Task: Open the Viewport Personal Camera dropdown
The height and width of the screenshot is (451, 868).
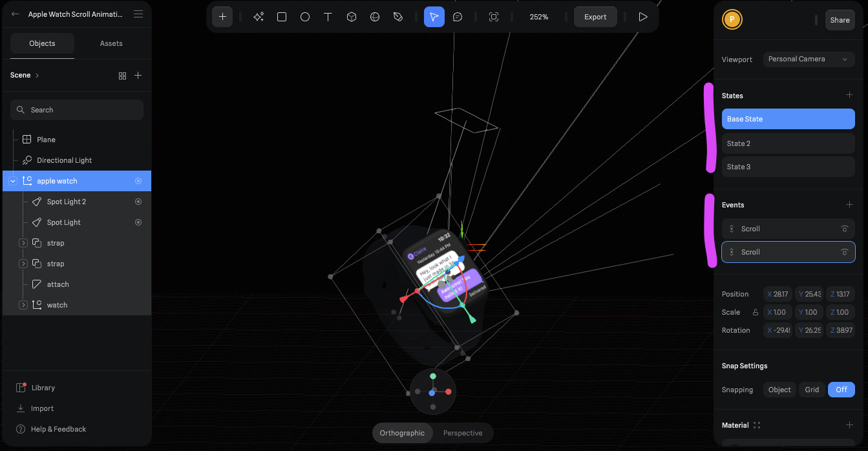Action: 809,59
